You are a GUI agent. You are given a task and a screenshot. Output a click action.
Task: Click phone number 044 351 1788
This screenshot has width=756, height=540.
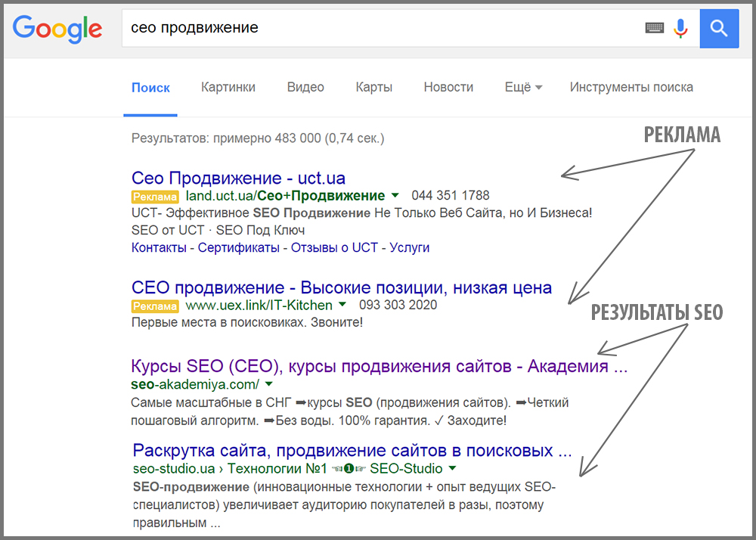(x=451, y=195)
